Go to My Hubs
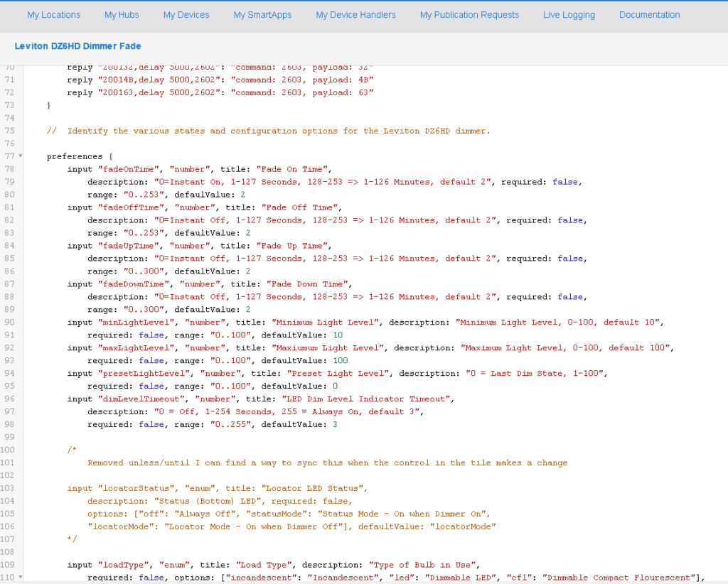This screenshot has height=584, width=728. click(122, 15)
